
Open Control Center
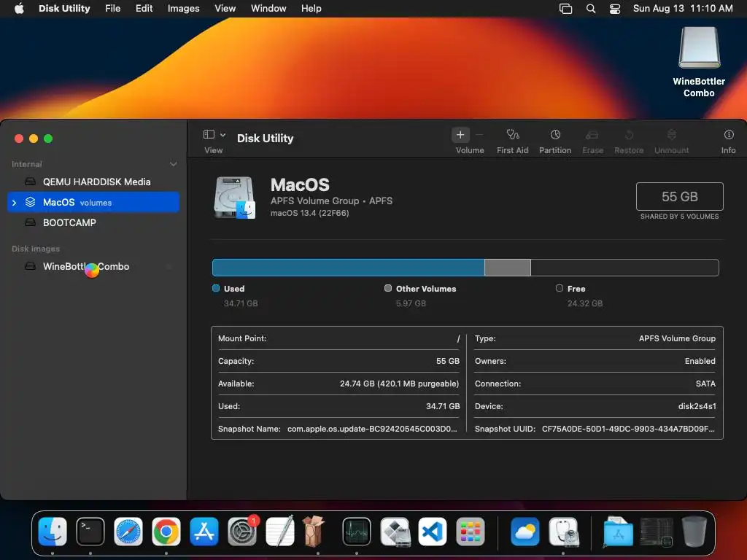click(x=615, y=9)
